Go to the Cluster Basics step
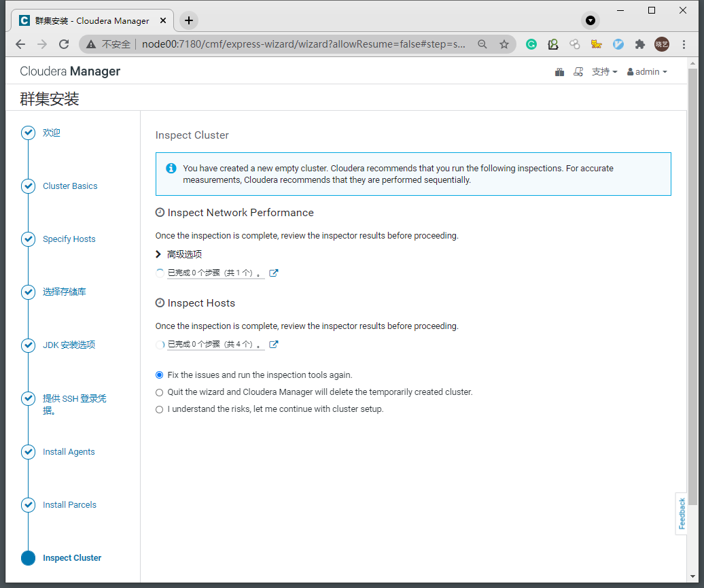Screen dimensions: 704x588 coord(70,186)
